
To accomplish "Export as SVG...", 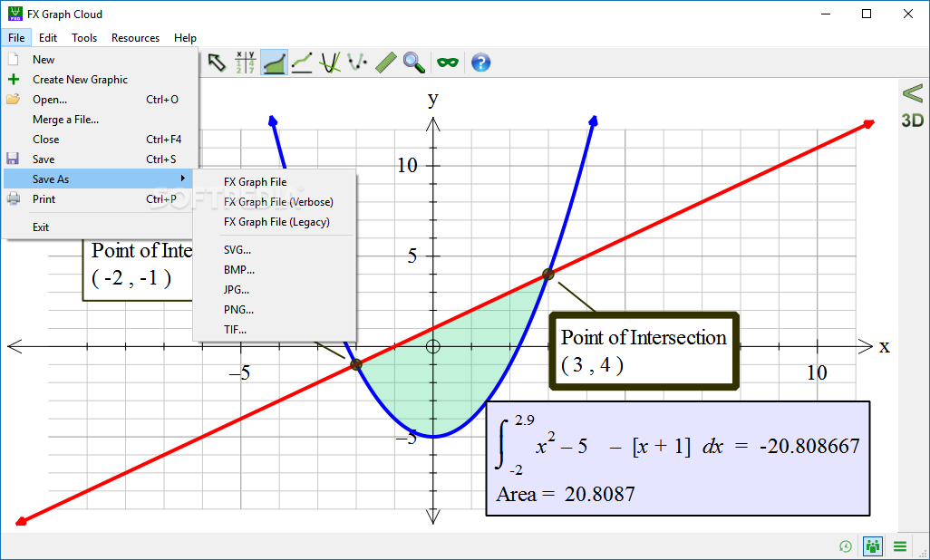I will pyautogui.click(x=275, y=250).
